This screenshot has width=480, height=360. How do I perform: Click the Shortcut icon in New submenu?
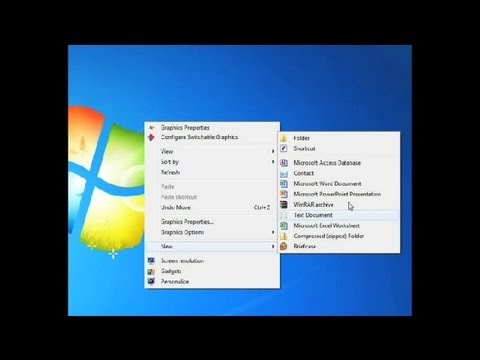[x=284, y=148]
